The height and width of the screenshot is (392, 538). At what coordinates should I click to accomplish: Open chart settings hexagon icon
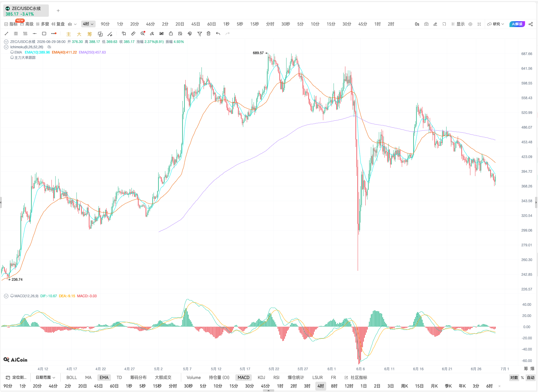(x=470, y=24)
